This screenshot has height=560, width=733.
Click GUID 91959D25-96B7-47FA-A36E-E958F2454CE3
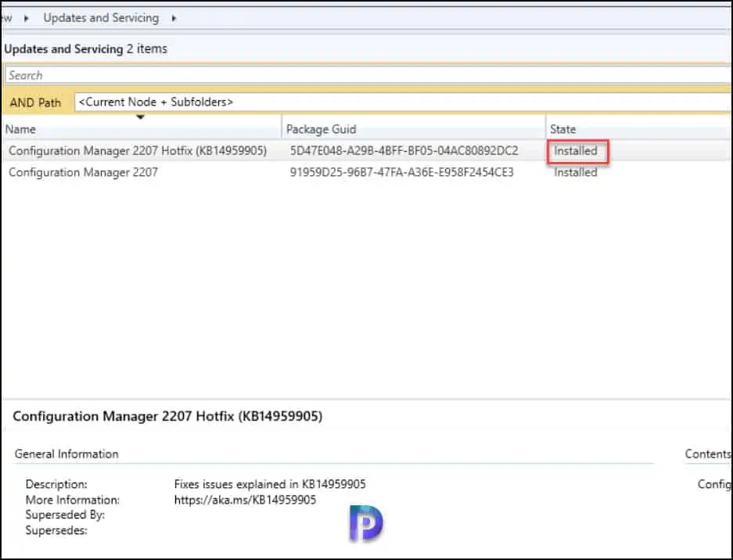[401, 172]
